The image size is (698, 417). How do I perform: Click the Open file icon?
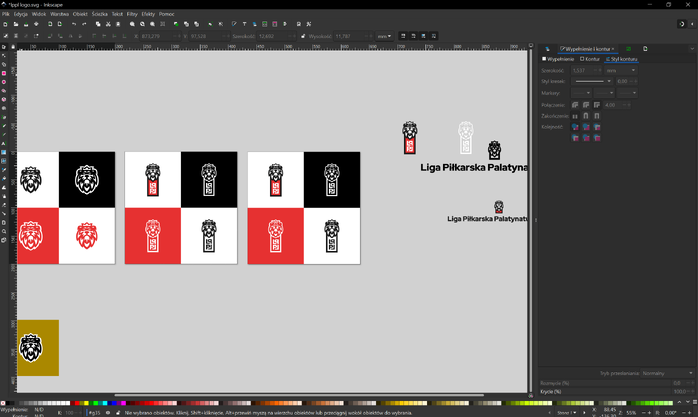(16, 24)
